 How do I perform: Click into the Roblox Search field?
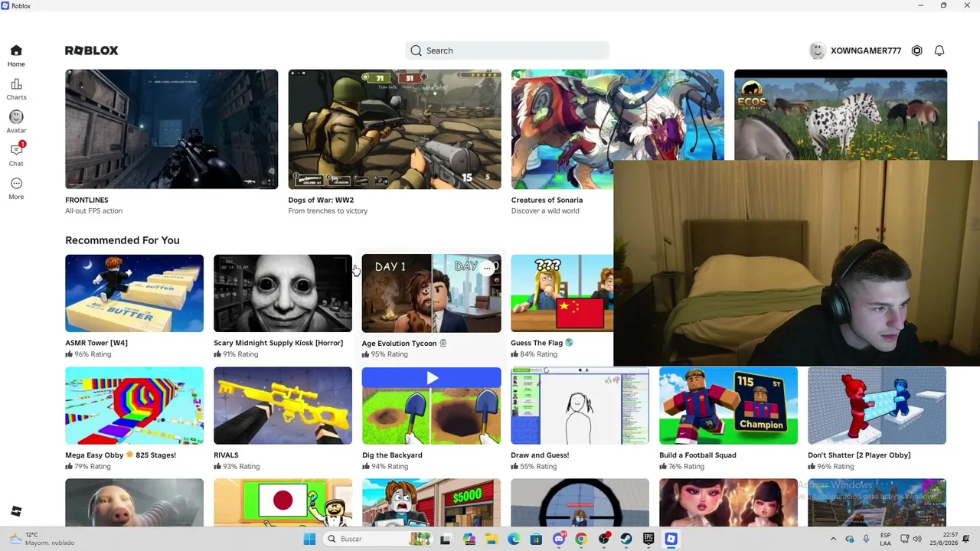(x=507, y=51)
